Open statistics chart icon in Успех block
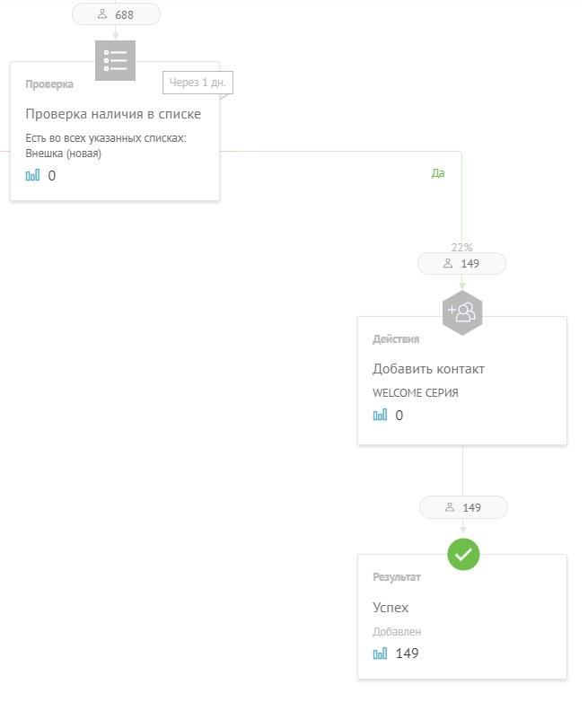Image resolution: width=588 pixels, height=711 pixels. click(x=380, y=654)
